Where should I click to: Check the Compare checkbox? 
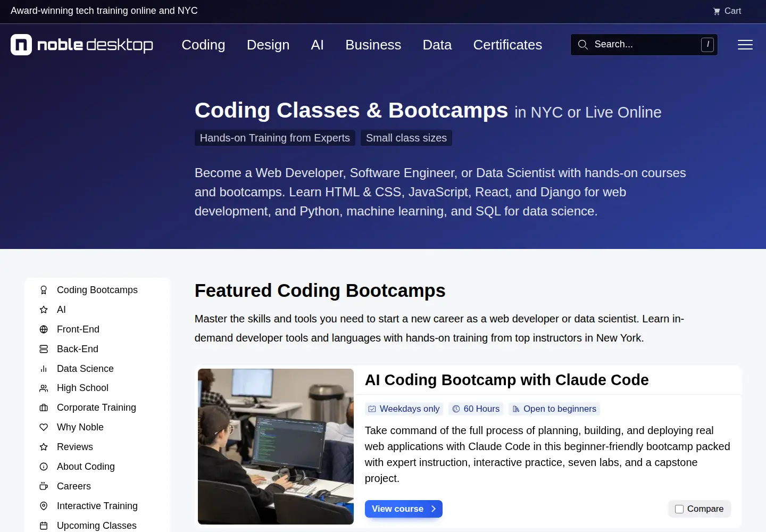tap(679, 509)
